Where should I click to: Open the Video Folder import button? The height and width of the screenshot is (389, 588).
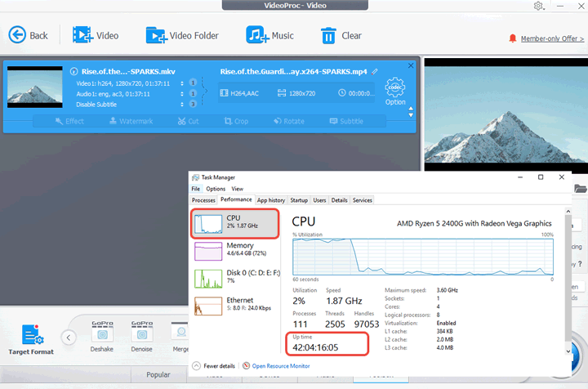(182, 35)
